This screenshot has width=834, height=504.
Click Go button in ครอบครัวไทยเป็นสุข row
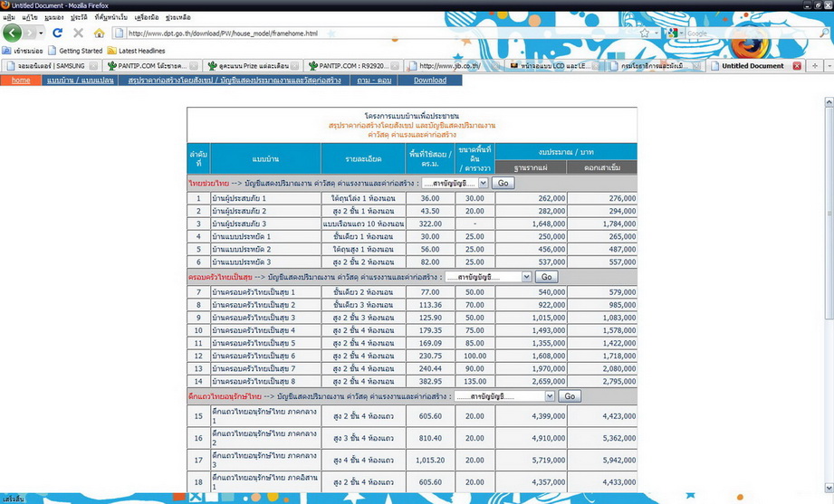point(546,277)
